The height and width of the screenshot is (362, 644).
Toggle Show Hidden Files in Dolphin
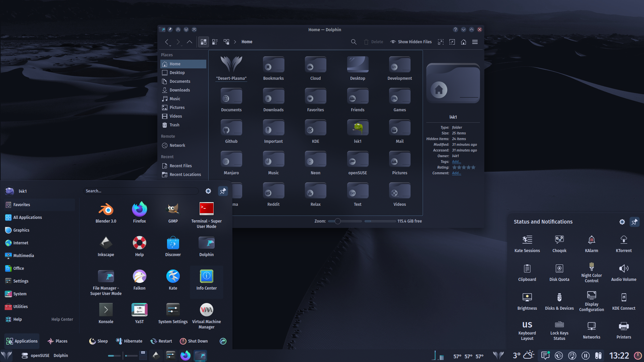click(411, 42)
